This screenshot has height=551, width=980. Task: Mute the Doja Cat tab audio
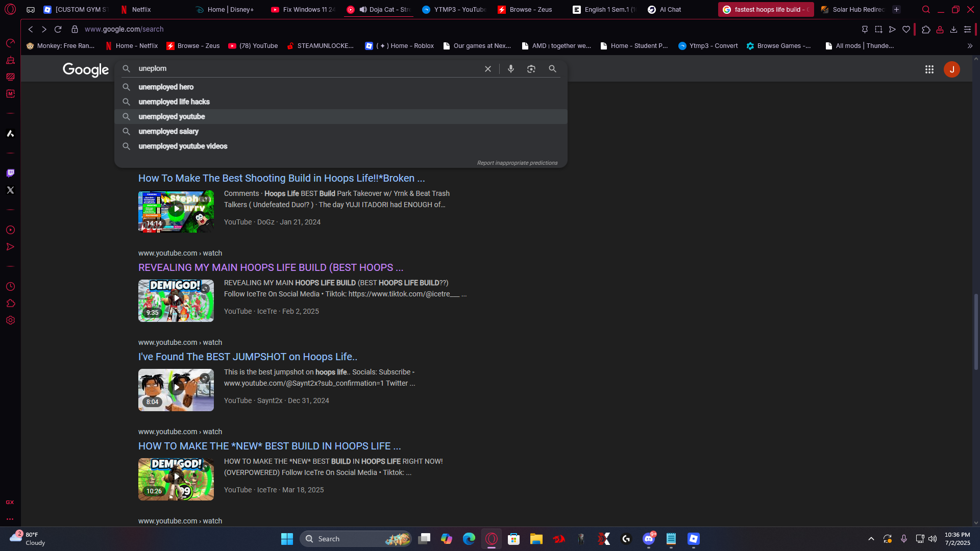point(363,10)
